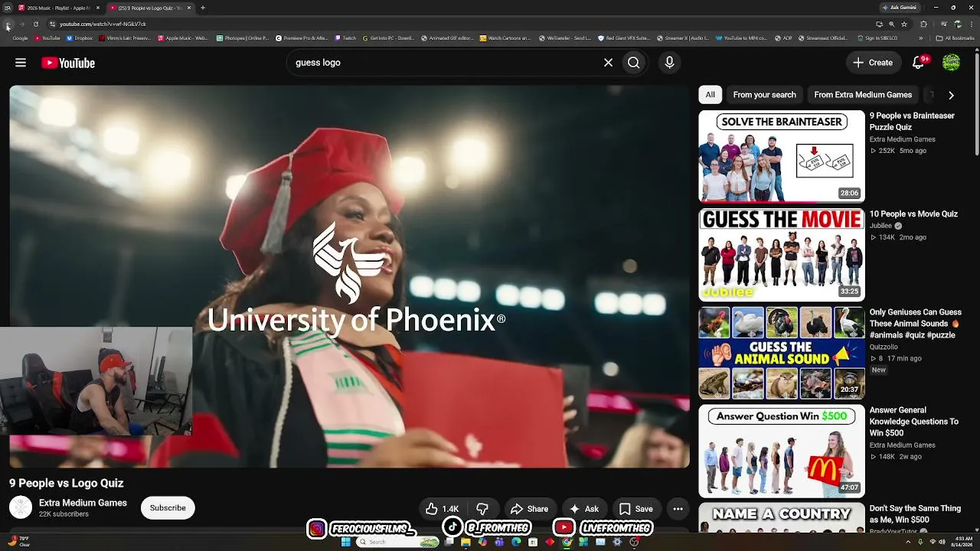Open the notifications bell
This screenshot has height=551, width=980.
click(919, 63)
